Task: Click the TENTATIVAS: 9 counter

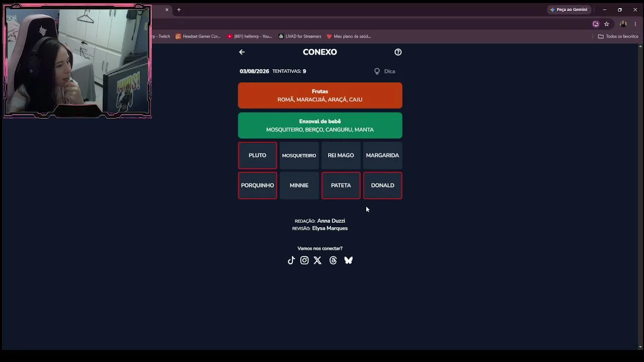Action: pyautogui.click(x=289, y=71)
